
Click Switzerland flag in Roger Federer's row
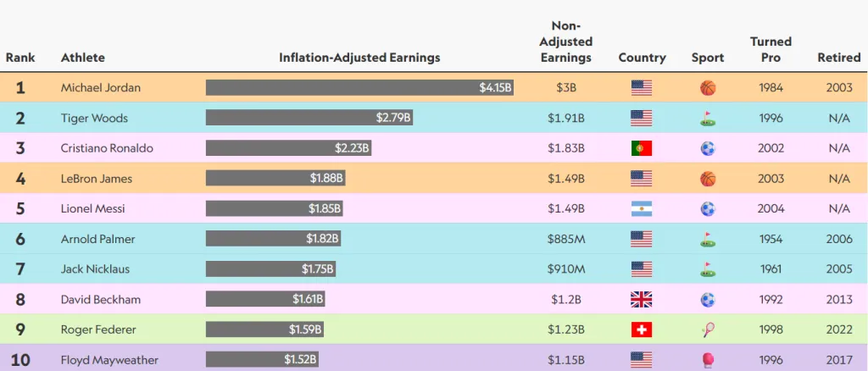(642, 329)
